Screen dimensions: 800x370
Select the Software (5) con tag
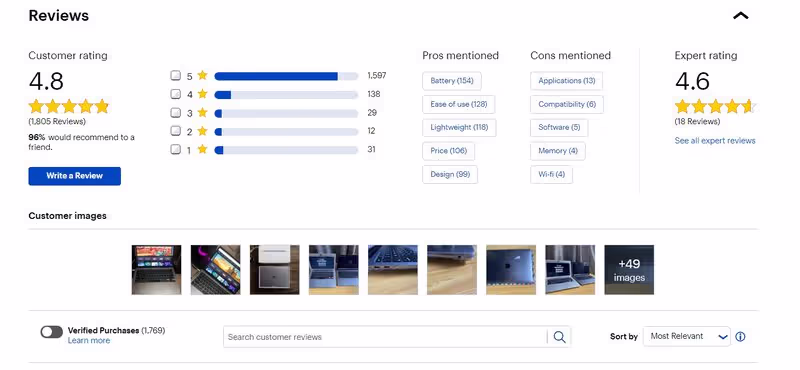coord(559,128)
